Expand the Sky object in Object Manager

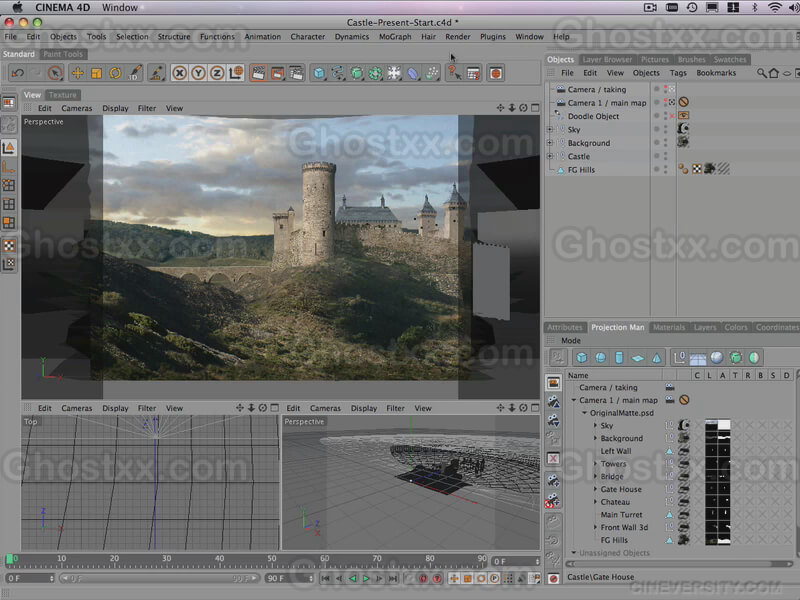click(x=550, y=130)
